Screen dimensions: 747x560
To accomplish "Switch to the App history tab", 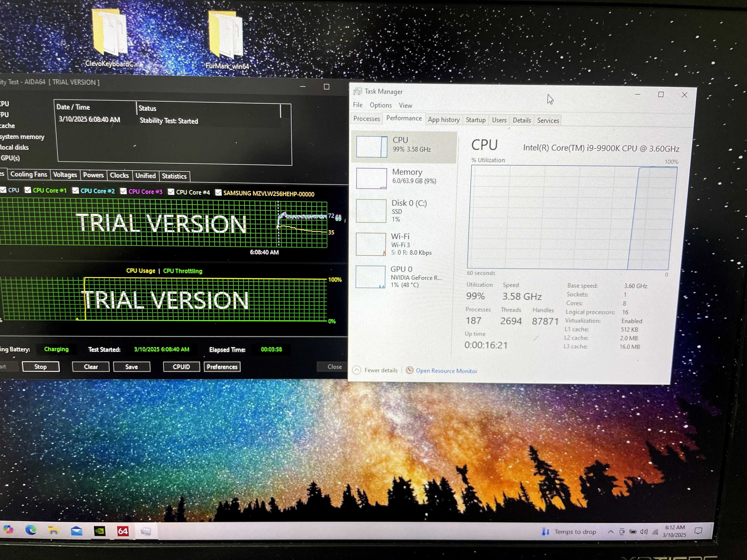I will pos(444,120).
